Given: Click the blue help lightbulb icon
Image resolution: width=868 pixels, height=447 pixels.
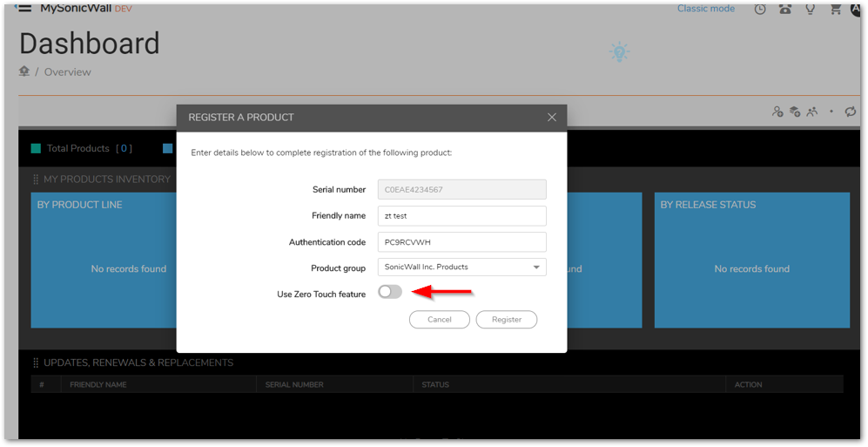Looking at the screenshot, I should [x=619, y=52].
